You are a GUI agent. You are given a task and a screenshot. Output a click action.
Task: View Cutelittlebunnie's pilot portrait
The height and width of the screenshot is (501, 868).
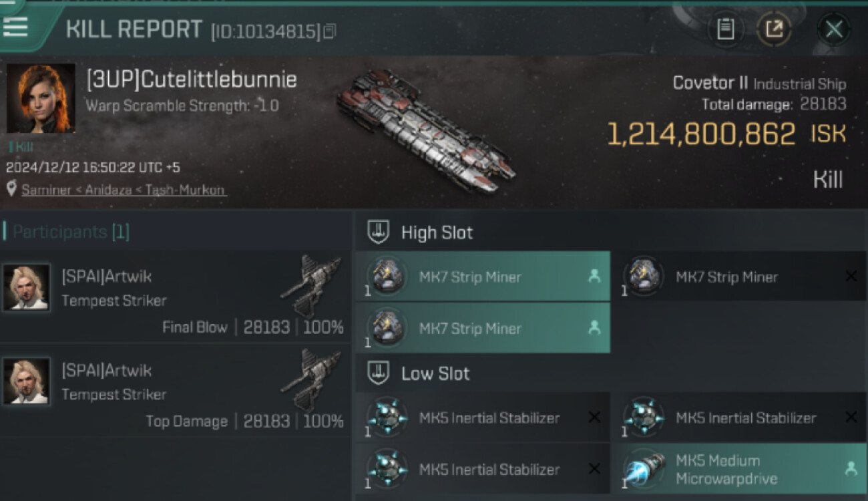click(x=41, y=98)
